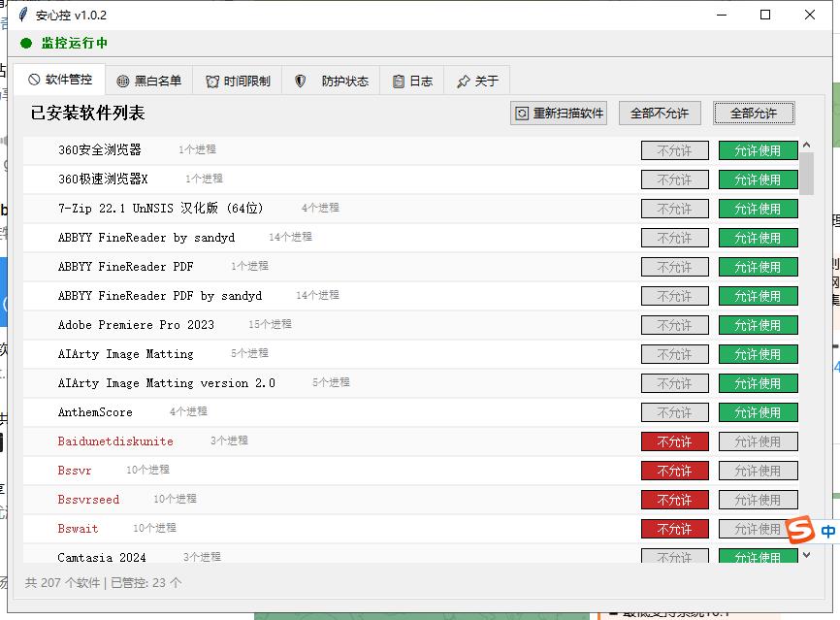The width and height of the screenshot is (840, 620).
Task: Set 360安全浏览器 to 不允许
Action: coord(675,150)
